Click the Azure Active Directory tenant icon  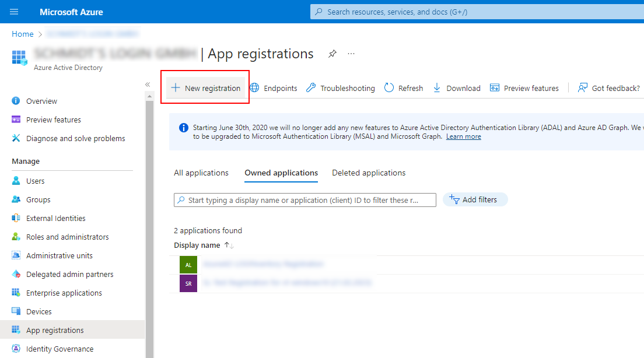click(19, 58)
